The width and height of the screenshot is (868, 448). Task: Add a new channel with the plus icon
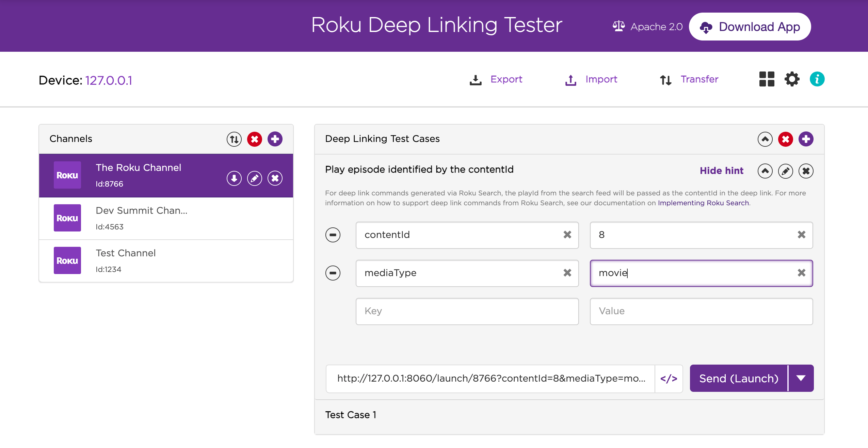pyautogui.click(x=275, y=139)
